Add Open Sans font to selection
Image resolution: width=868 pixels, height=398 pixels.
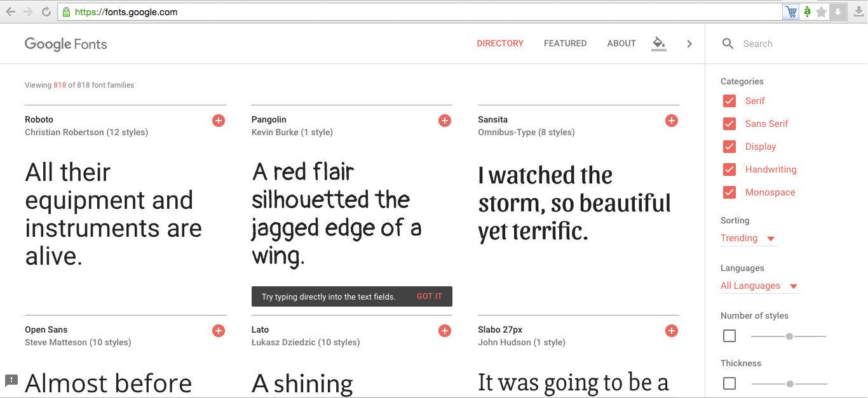coord(219,331)
